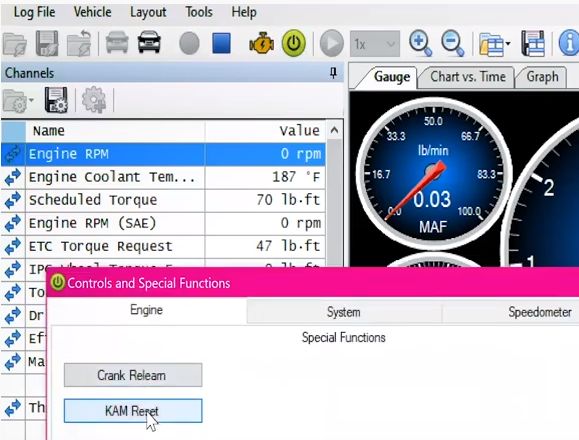579x440 pixels.
Task: Click the arrows icon beside ETC Torque Request
Action: [13, 246]
